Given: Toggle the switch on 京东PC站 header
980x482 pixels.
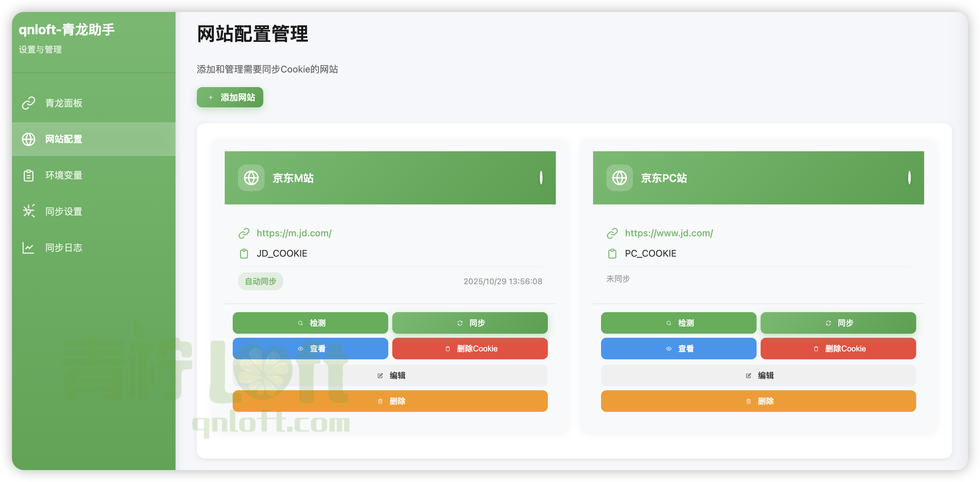Looking at the screenshot, I should (910, 178).
